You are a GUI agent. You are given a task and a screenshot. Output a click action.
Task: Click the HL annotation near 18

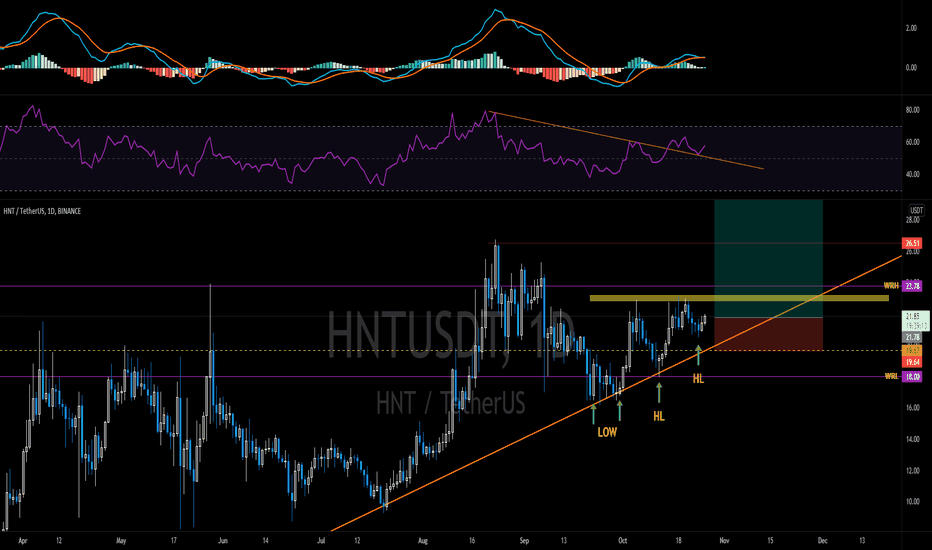click(x=698, y=378)
